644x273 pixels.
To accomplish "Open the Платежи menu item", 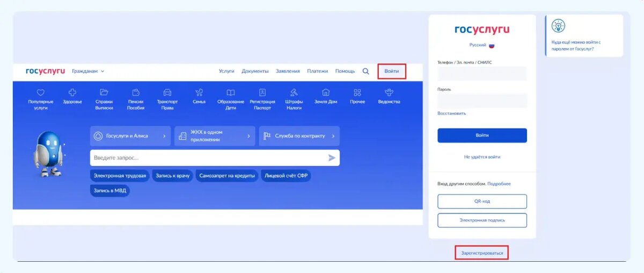I will coord(317,71).
